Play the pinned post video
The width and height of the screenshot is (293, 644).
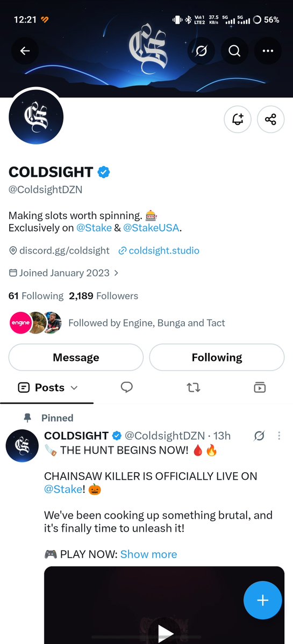click(166, 632)
